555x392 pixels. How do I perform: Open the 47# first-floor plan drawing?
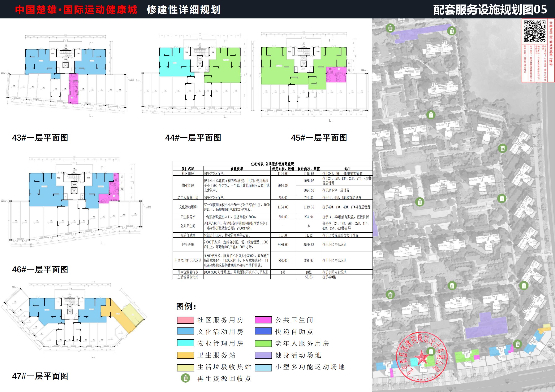point(74,320)
